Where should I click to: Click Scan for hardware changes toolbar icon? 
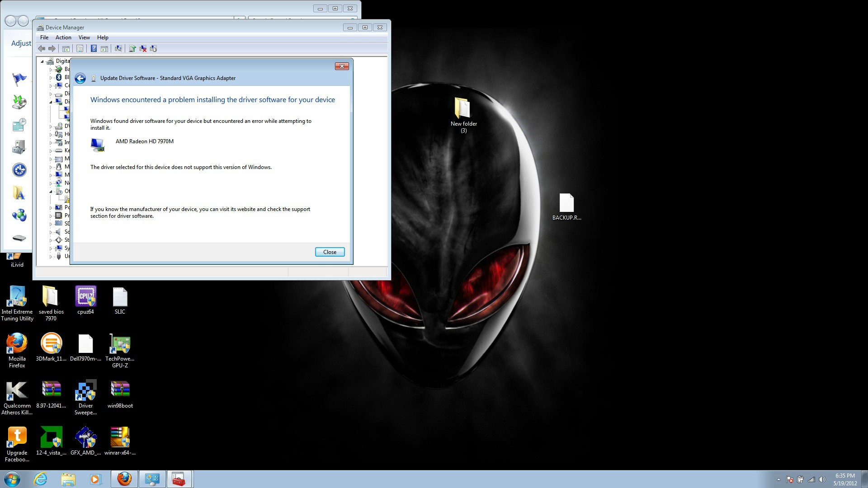[118, 49]
